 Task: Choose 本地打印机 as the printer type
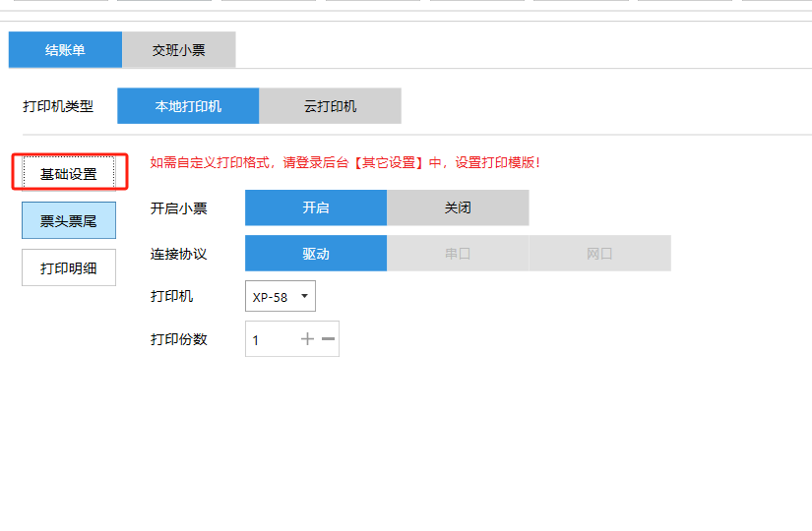tap(188, 106)
